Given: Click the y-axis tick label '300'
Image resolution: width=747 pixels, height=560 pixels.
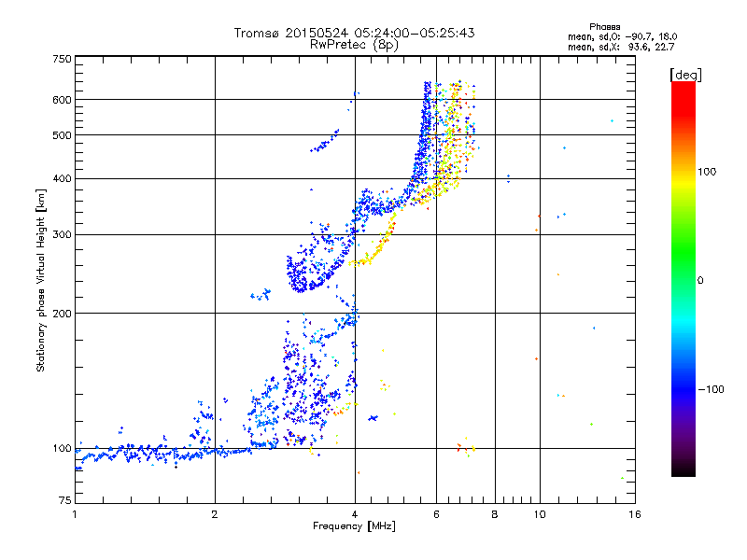Looking at the screenshot, I should pyautogui.click(x=63, y=235).
